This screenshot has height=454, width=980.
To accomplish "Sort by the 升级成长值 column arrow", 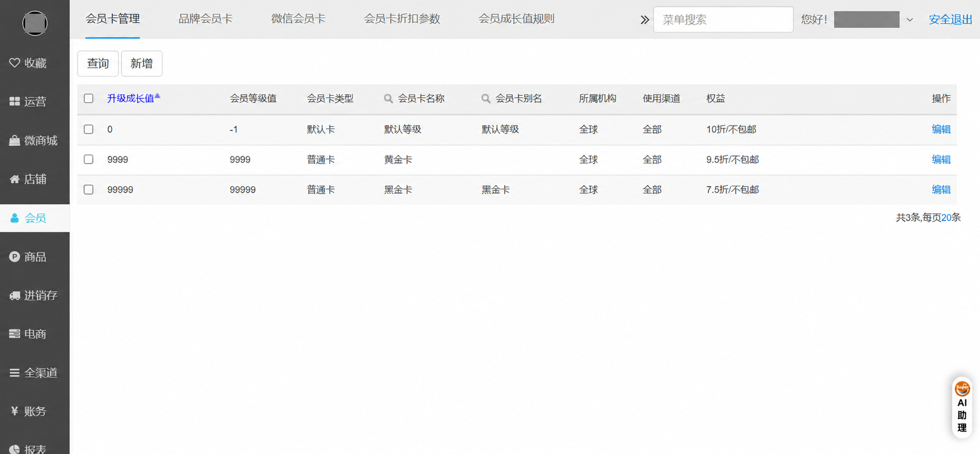I will pyautogui.click(x=157, y=96).
